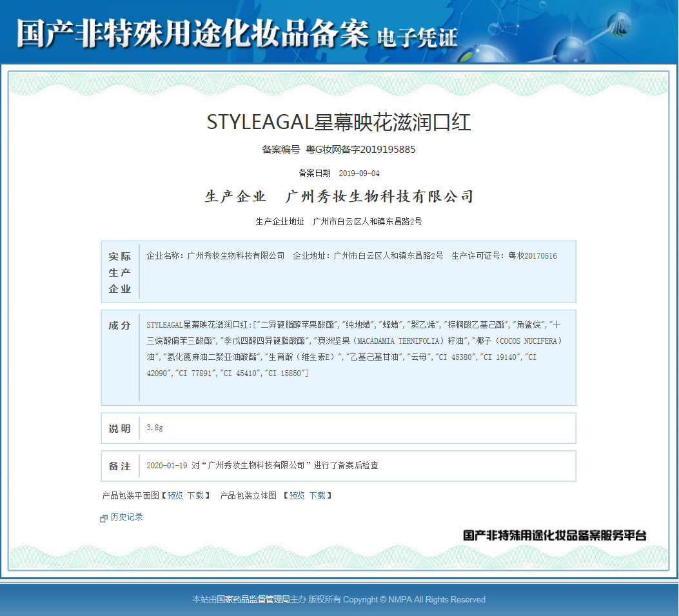Click the 备案编号 label

281,150
